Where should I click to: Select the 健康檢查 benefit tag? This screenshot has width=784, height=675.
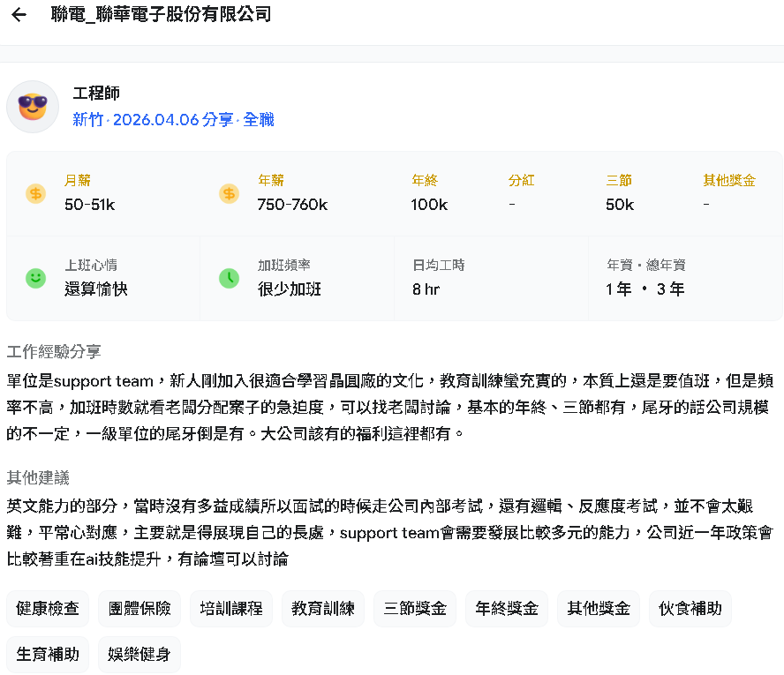(48, 609)
